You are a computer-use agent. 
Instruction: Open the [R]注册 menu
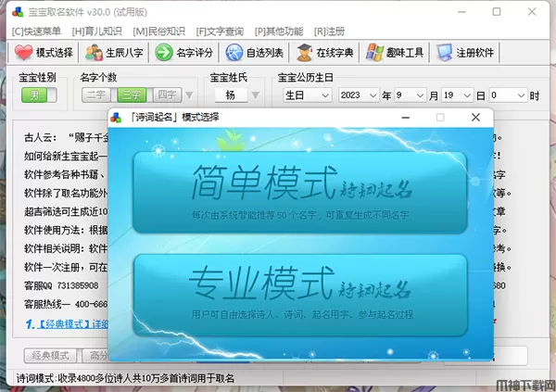329,32
